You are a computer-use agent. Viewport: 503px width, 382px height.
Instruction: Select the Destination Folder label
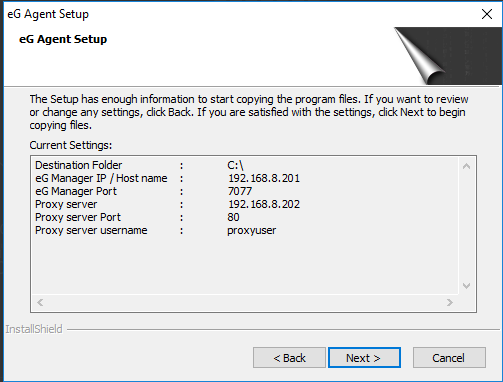click(x=79, y=165)
